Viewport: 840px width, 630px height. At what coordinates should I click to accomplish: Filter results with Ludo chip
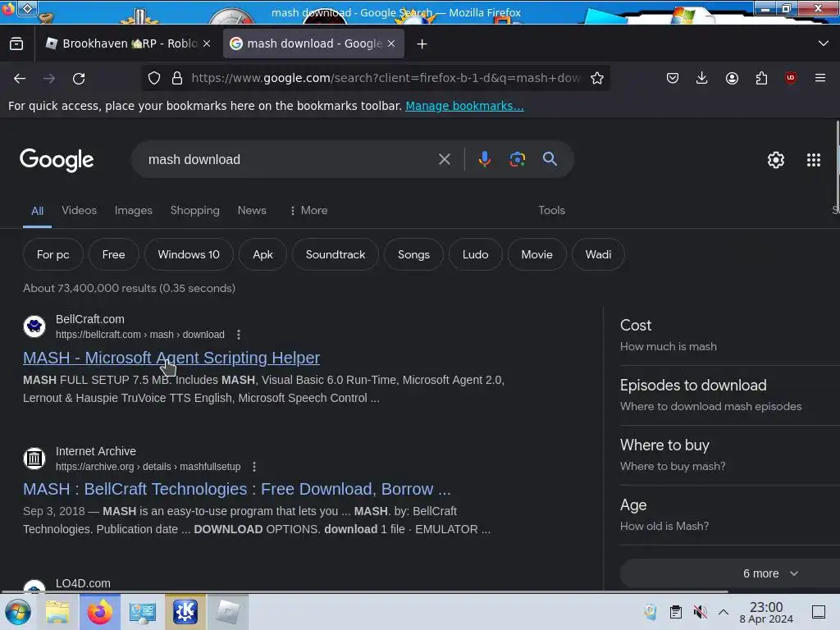point(475,254)
